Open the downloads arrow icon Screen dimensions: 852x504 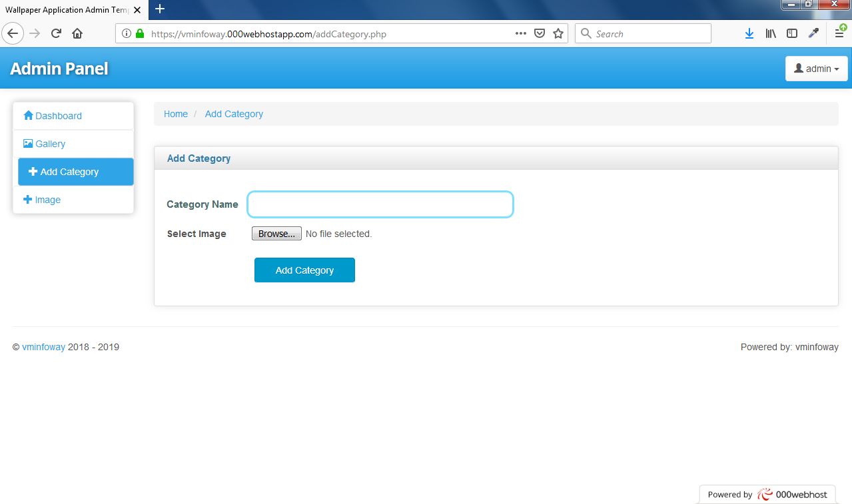(749, 33)
